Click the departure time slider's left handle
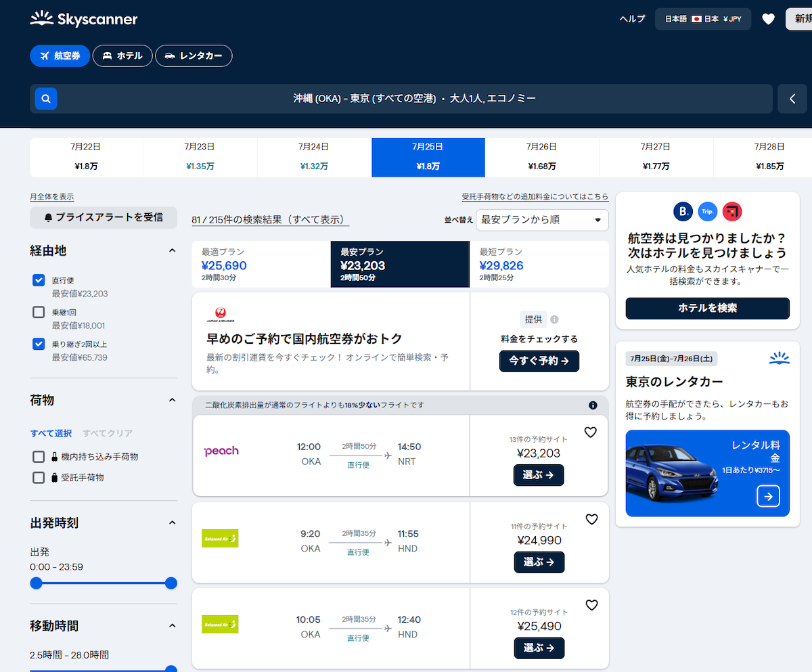 point(37,583)
